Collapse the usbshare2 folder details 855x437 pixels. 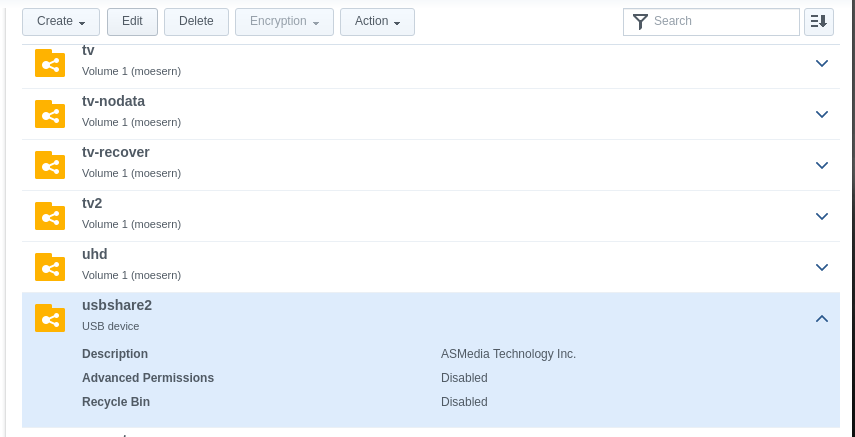(822, 319)
